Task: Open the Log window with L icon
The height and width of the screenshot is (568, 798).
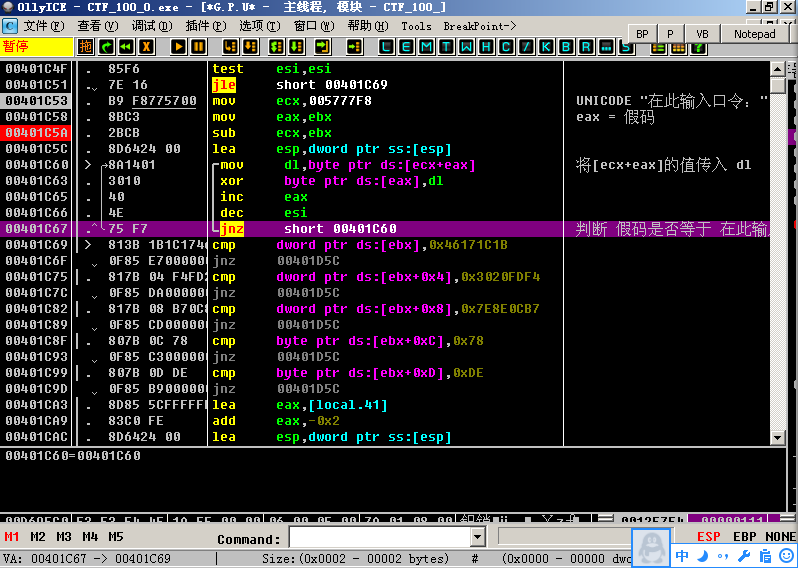Action: (385, 46)
